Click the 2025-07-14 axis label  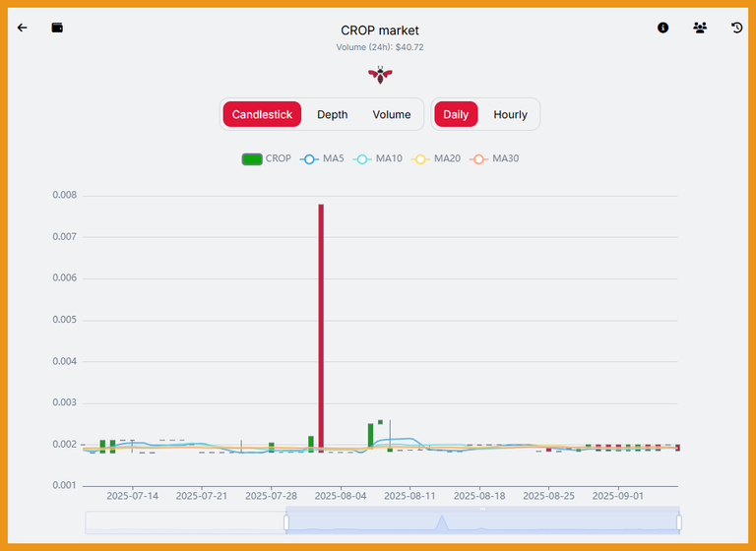click(x=132, y=496)
